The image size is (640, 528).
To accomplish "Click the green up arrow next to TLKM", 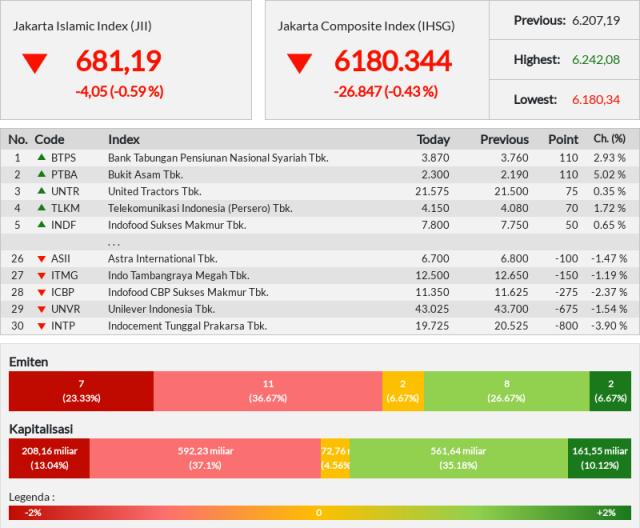I will (x=41, y=207).
